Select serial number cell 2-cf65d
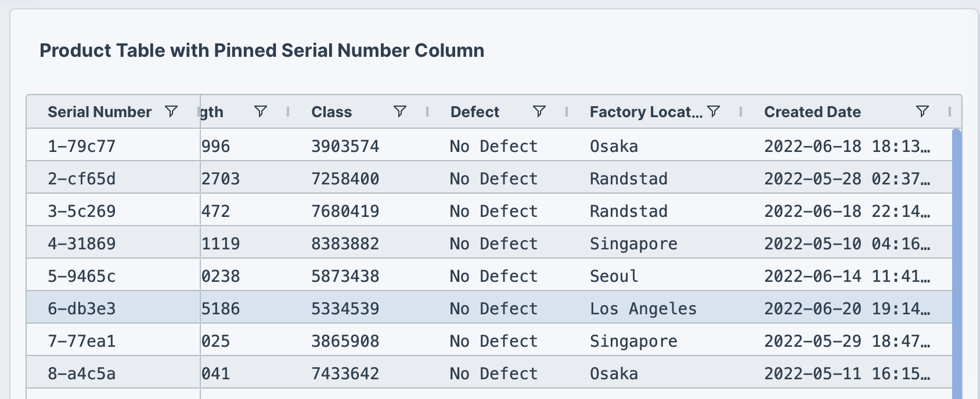This screenshot has width=980, height=399. [x=81, y=179]
